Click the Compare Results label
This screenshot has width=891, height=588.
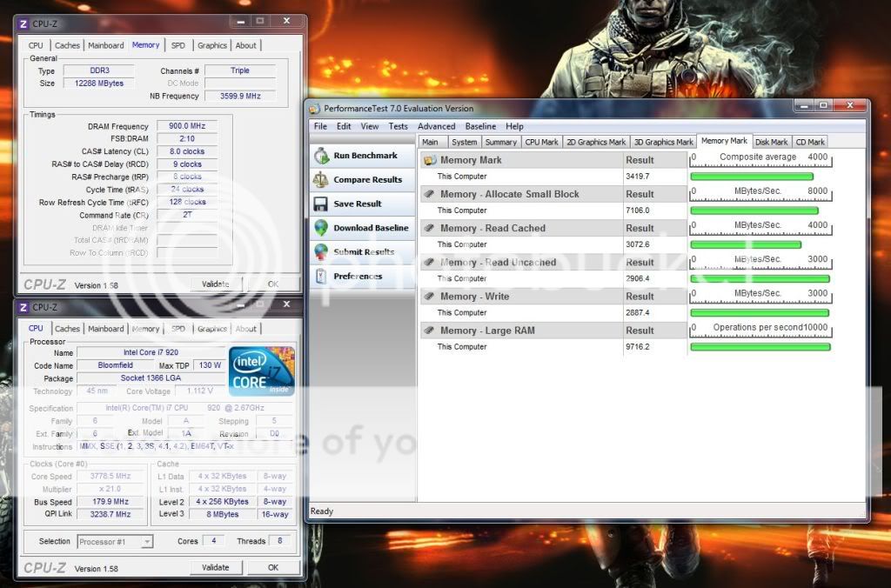pos(368,179)
